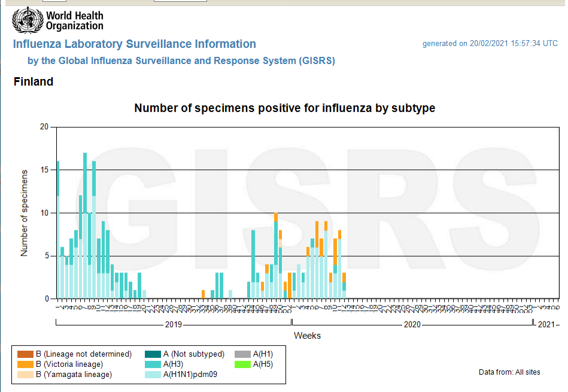Click the orange B (Victoria lineage) swatch
The height and width of the screenshot is (392, 568).
click(25, 364)
